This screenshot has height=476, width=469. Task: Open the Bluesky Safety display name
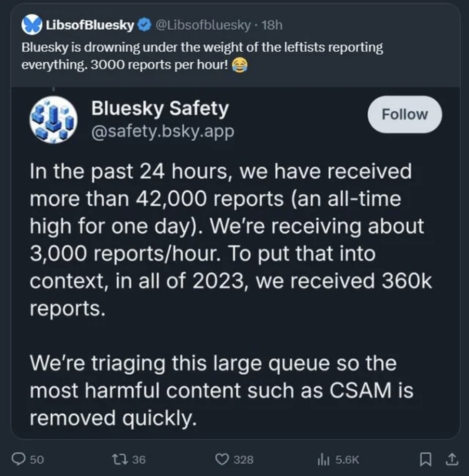click(x=160, y=108)
